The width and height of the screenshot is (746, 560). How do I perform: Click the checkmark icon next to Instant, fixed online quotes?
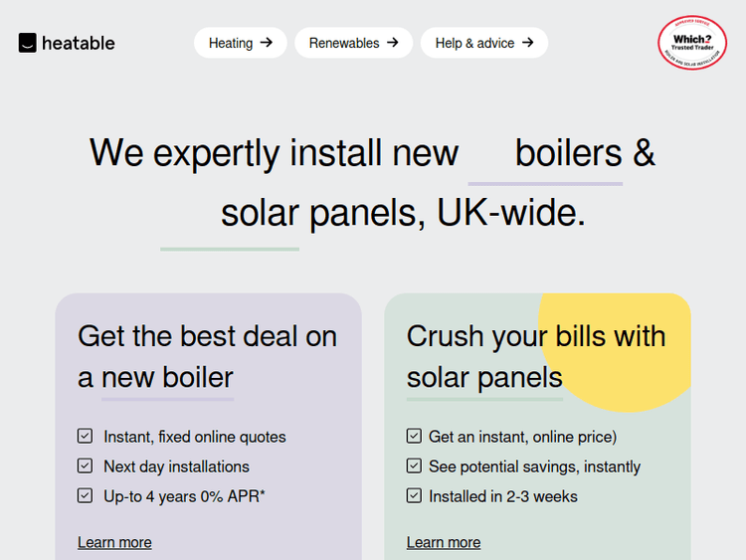point(86,437)
